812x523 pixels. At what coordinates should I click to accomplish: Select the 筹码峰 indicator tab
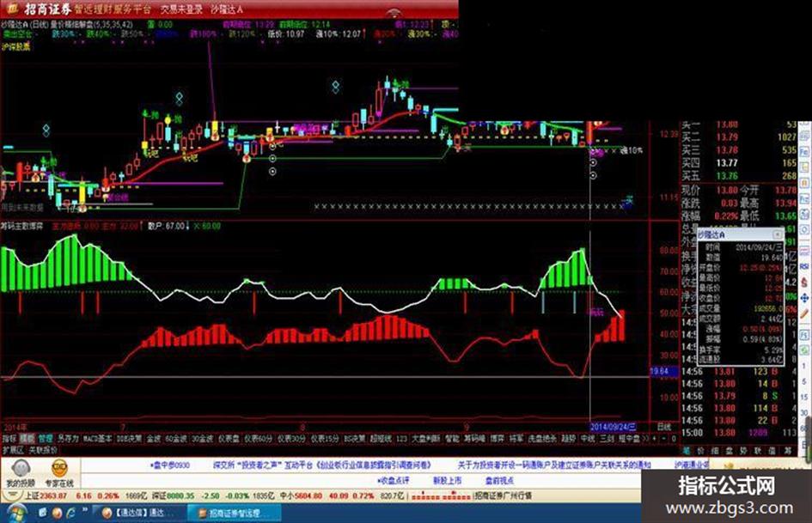(x=474, y=439)
